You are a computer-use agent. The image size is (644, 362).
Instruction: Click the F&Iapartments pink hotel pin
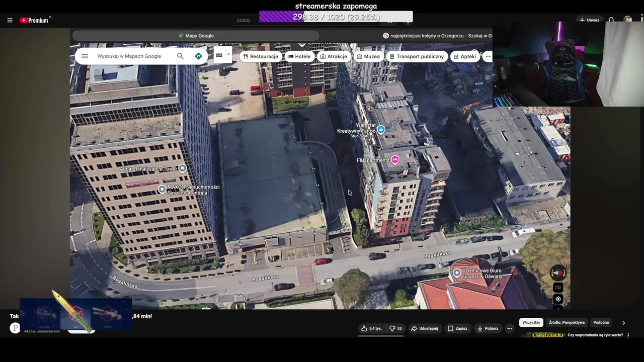pyautogui.click(x=395, y=160)
